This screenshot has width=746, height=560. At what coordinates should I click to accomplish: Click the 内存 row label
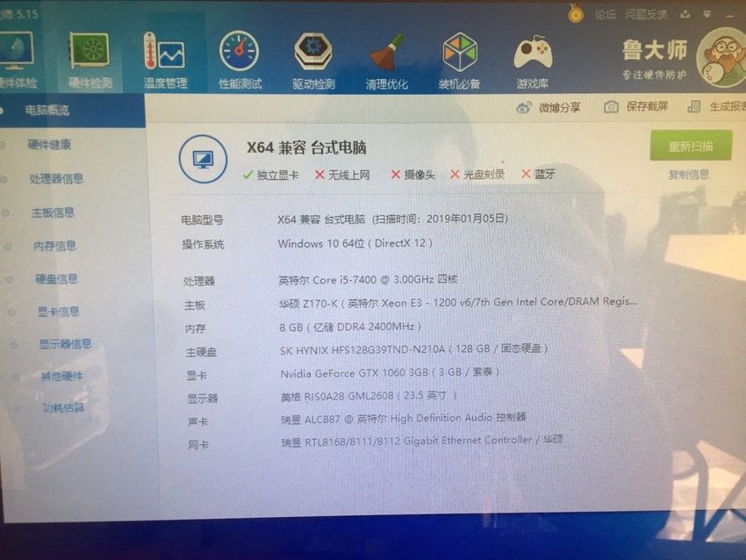(195, 329)
